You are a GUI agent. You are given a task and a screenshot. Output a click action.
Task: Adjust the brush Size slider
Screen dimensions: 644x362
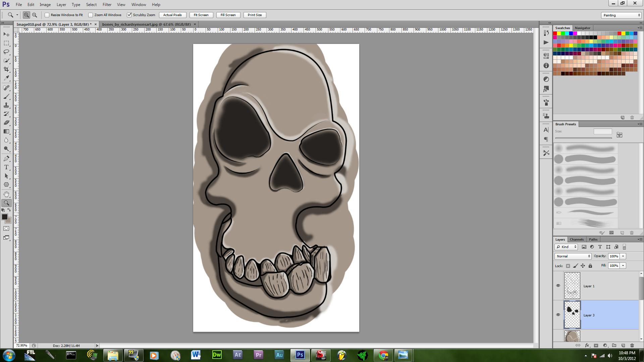point(583,138)
